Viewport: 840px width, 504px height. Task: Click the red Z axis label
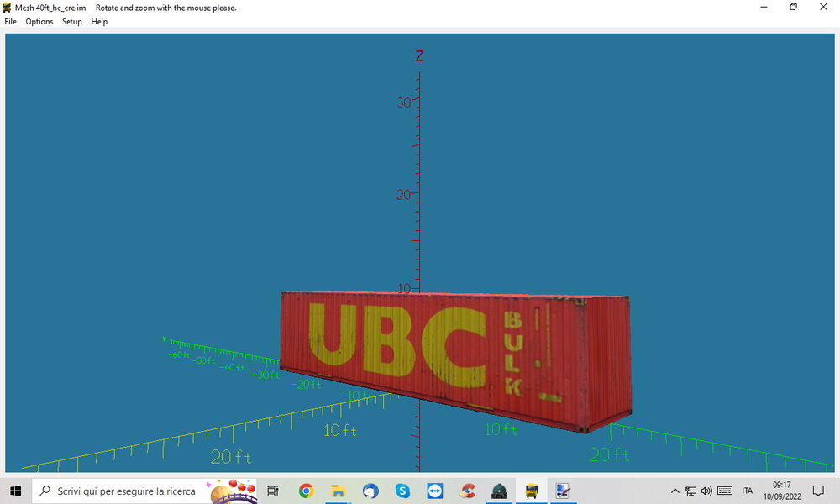[x=419, y=55]
